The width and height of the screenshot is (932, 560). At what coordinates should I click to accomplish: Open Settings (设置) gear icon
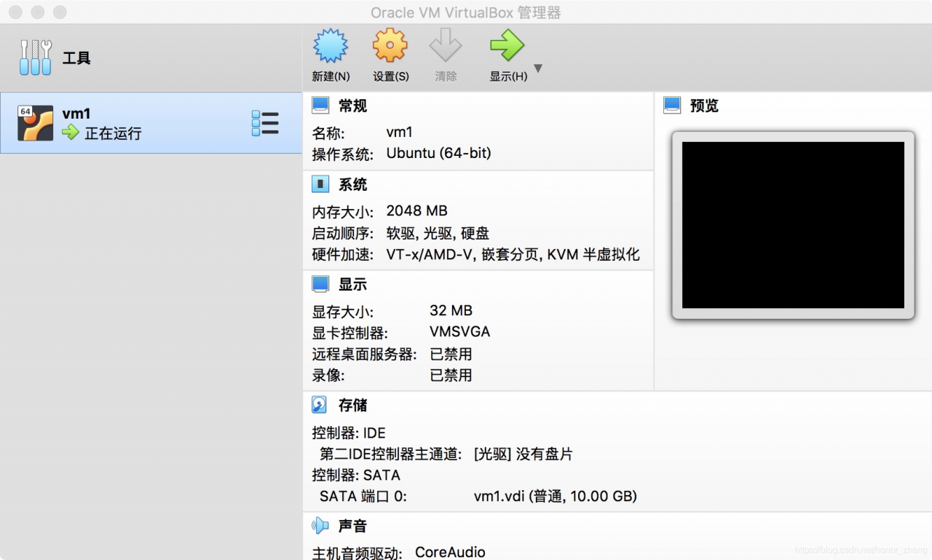coord(390,45)
